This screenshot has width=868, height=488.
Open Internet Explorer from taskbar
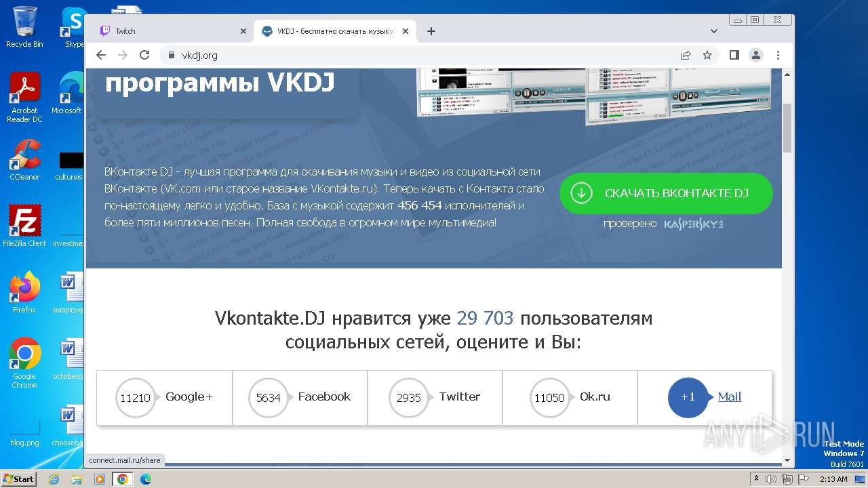pos(54,479)
